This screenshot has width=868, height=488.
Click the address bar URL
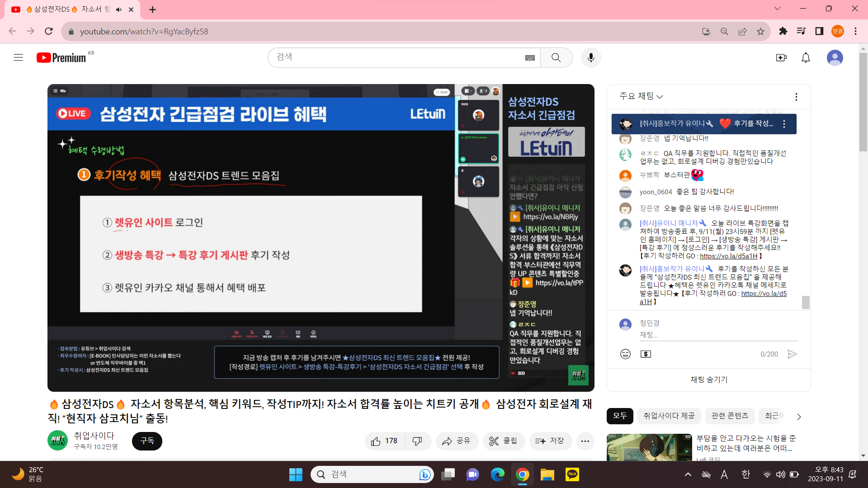click(x=144, y=32)
